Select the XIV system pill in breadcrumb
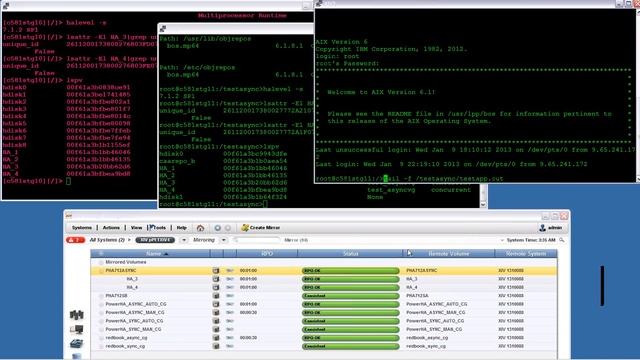Image resolution: width=640 pixels, height=360 pixels. pos(155,240)
